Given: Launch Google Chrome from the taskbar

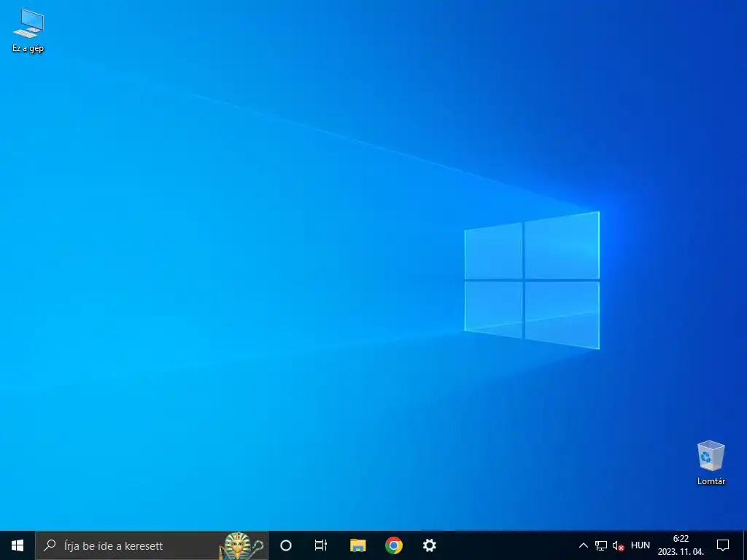Looking at the screenshot, I should (x=393, y=545).
